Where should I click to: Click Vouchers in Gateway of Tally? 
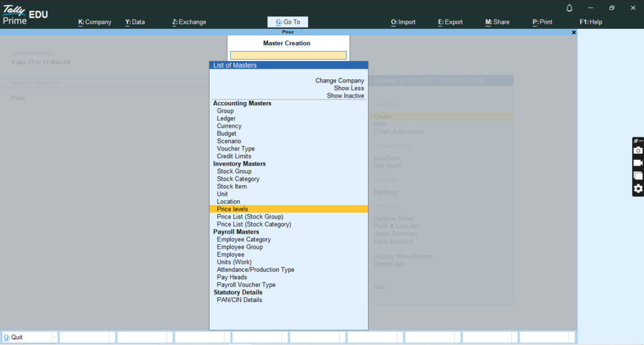387,158
